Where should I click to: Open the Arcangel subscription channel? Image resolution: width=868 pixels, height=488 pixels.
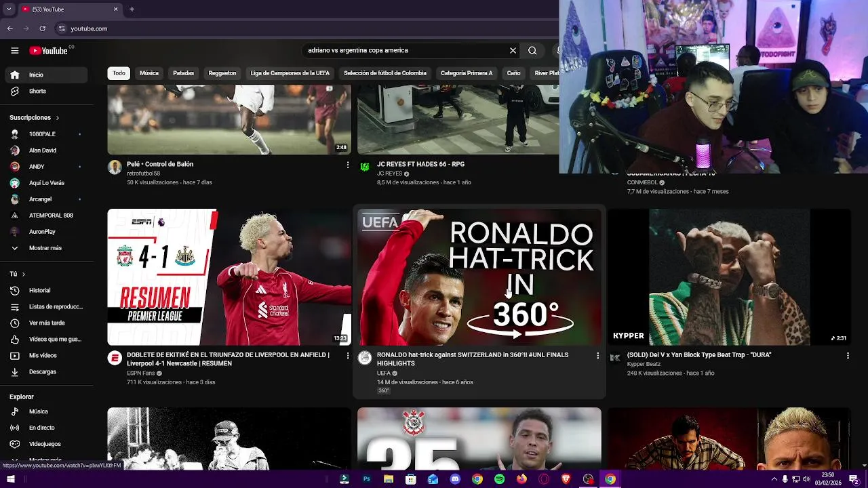[x=47, y=199]
